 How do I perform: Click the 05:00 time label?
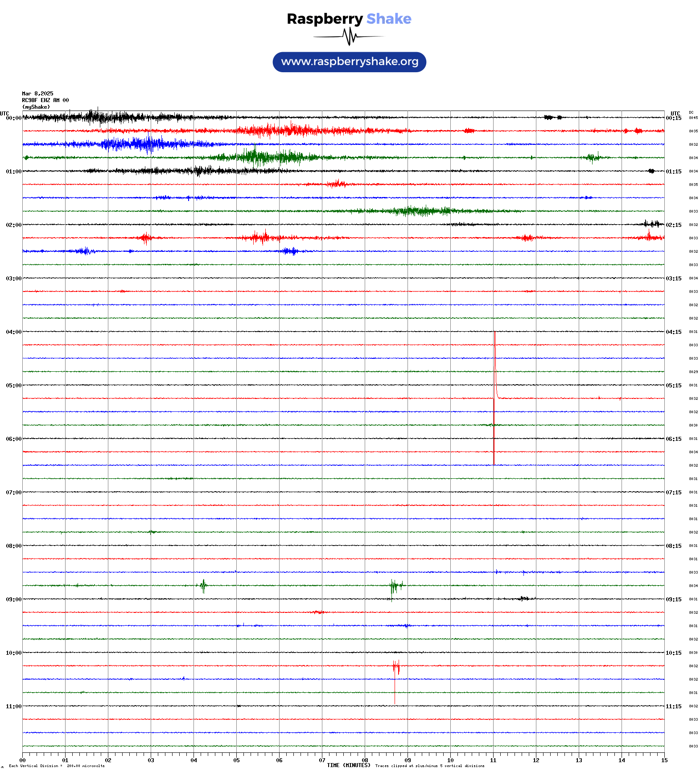click(x=13, y=386)
